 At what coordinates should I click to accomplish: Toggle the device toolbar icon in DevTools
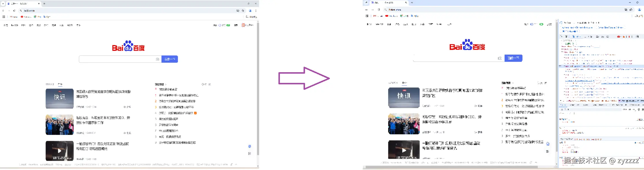pos(566,37)
